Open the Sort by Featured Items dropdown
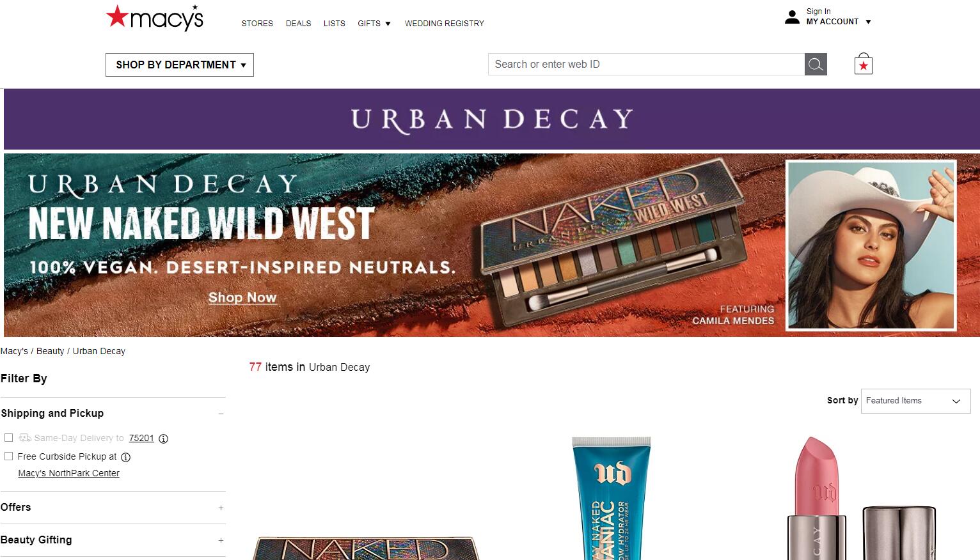 [x=915, y=401]
